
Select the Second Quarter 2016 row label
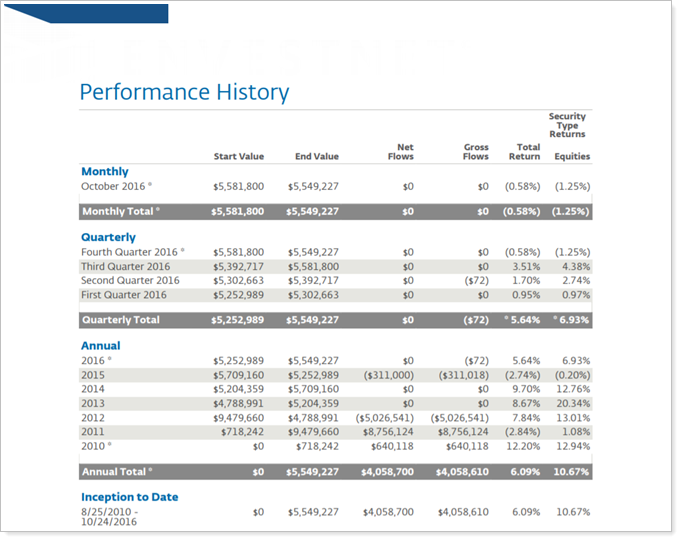click(x=130, y=281)
